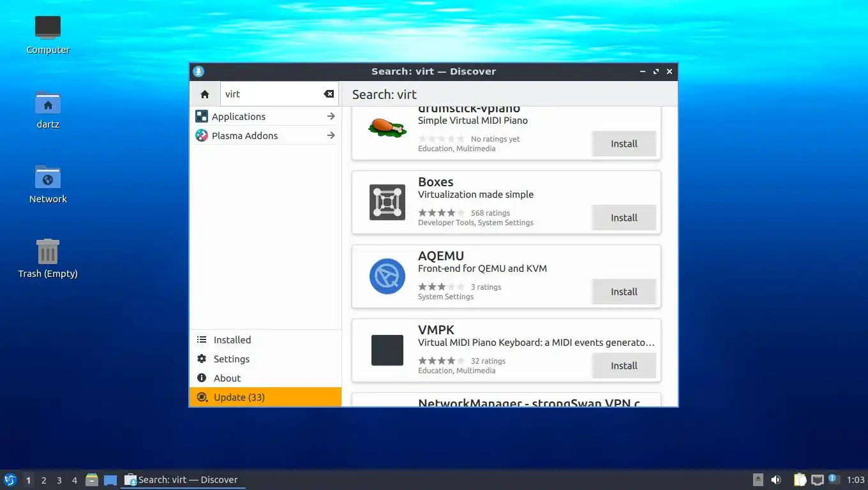Click the removable media eject tray icon
The height and width of the screenshot is (490, 868).
[x=758, y=480]
